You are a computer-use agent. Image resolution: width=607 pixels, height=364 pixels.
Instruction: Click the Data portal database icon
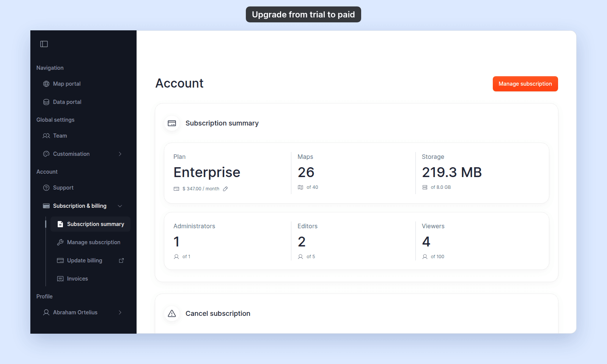[46, 102]
